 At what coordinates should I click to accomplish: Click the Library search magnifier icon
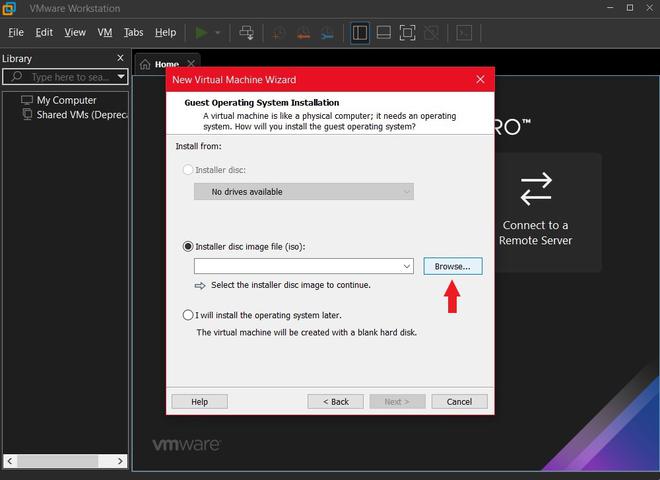(16, 77)
